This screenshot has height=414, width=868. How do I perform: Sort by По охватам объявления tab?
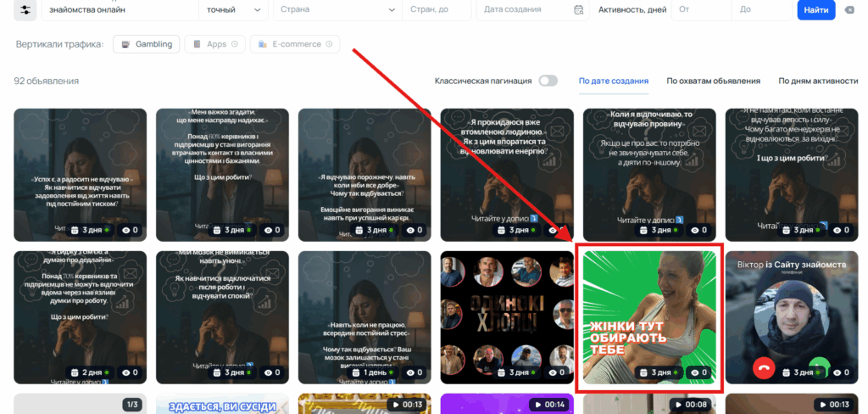713,81
